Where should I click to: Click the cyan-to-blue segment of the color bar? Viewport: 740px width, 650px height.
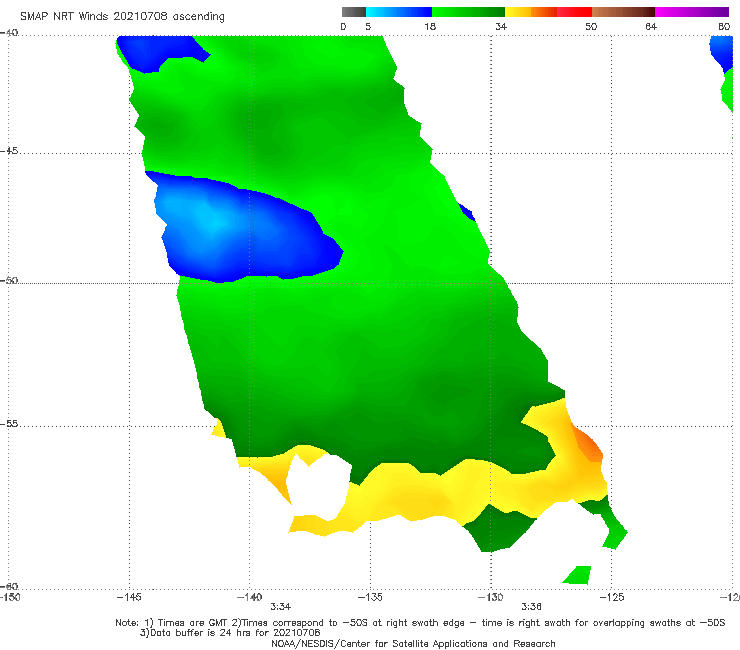click(x=399, y=12)
